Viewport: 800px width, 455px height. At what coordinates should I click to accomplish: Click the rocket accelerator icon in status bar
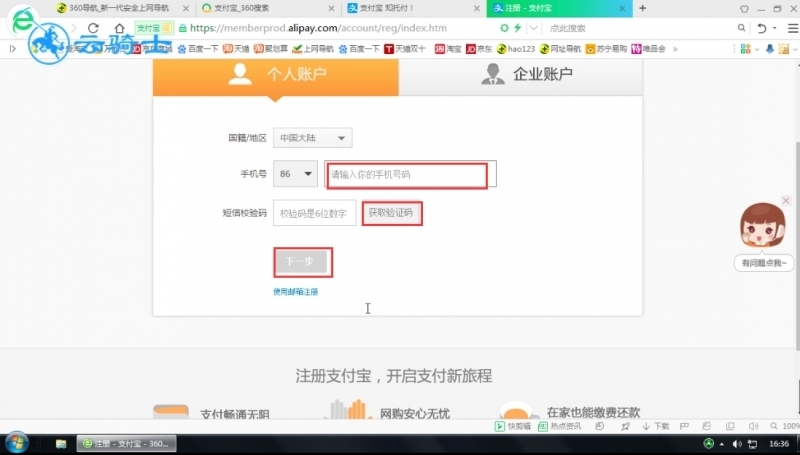(625, 426)
